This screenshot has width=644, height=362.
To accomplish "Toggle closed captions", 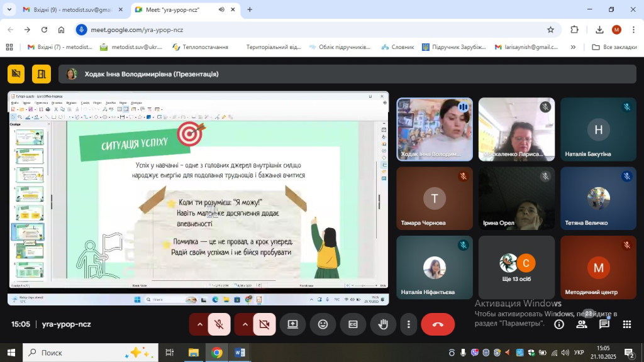I will [x=353, y=324].
